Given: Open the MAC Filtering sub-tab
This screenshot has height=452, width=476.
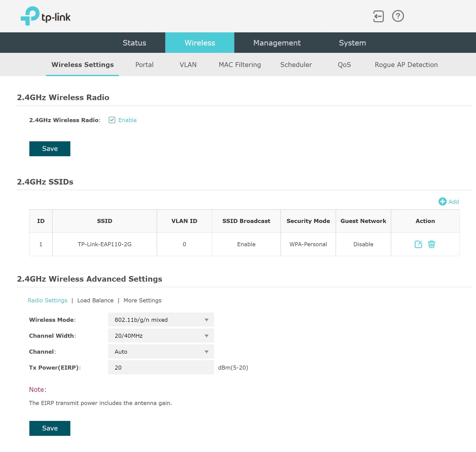Looking at the screenshot, I should [240, 65].
